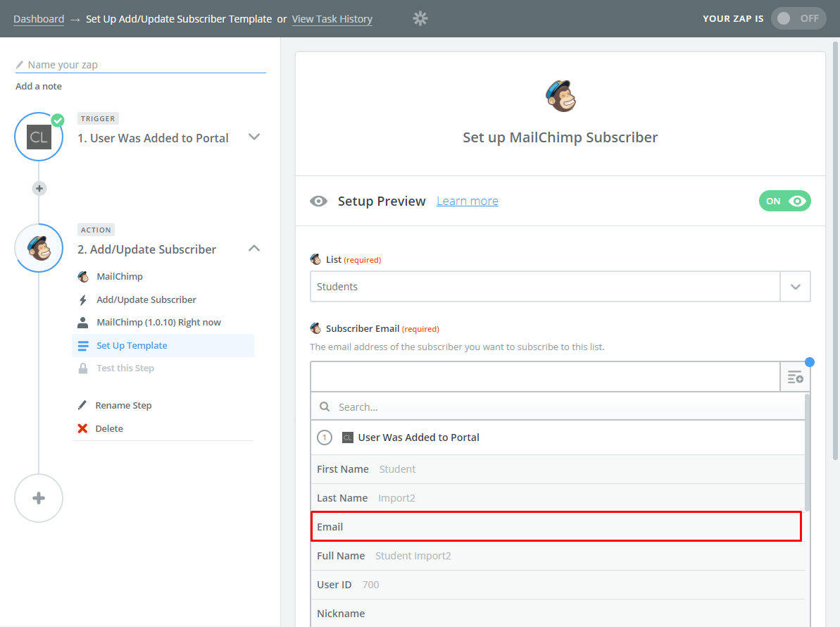Click the eye icon beside Setup Preview
The height and width of the screenshot is (627, 840).
[x=318, y=201]
